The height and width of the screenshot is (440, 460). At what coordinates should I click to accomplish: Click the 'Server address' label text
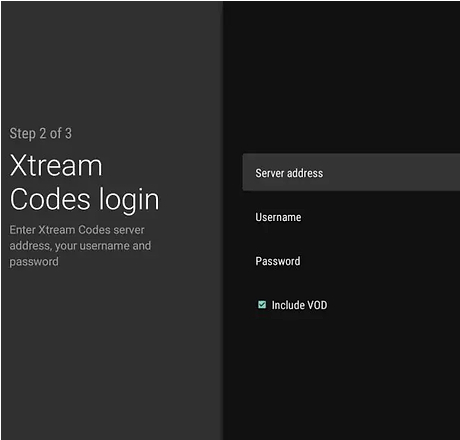point(289,173)
